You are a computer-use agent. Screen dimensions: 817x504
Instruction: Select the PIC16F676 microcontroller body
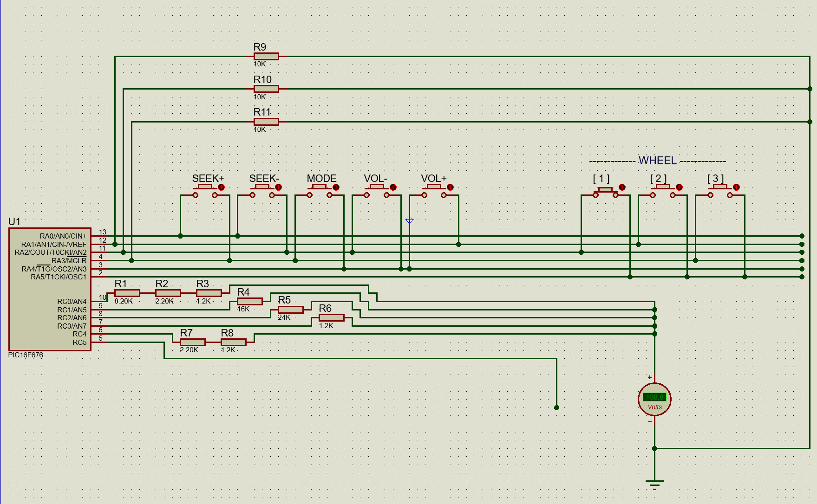click(50, 289)
